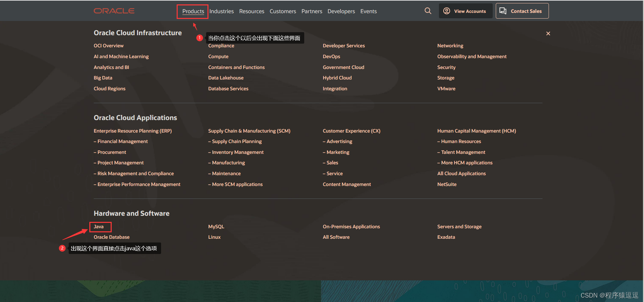Viewport: 644px width, 302px height.
Task: Open the Oracle Database link
Action: coord(112,237)
